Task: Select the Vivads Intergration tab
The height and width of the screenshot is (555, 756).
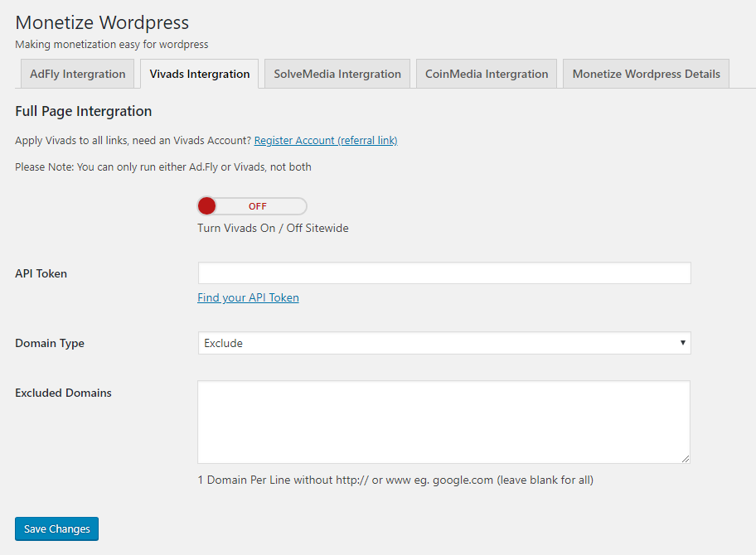Action: pos(199,74)
